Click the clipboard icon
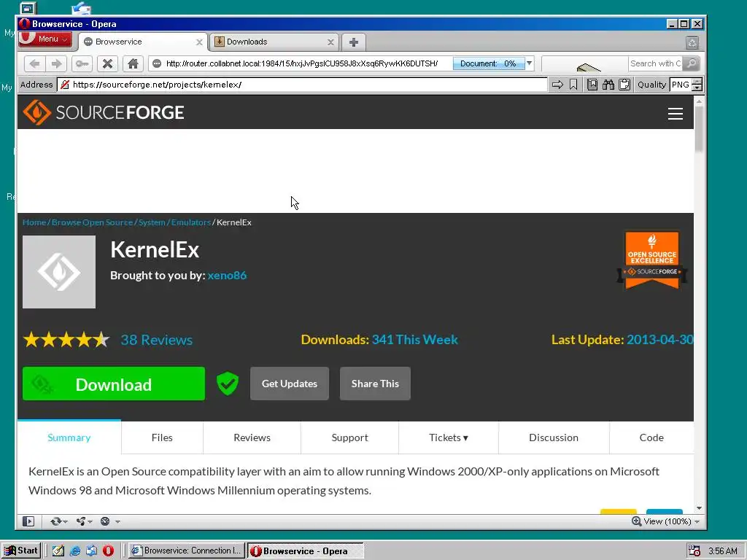Image resolution: width=747 pixels, height=560 pixels. (624, 85)
